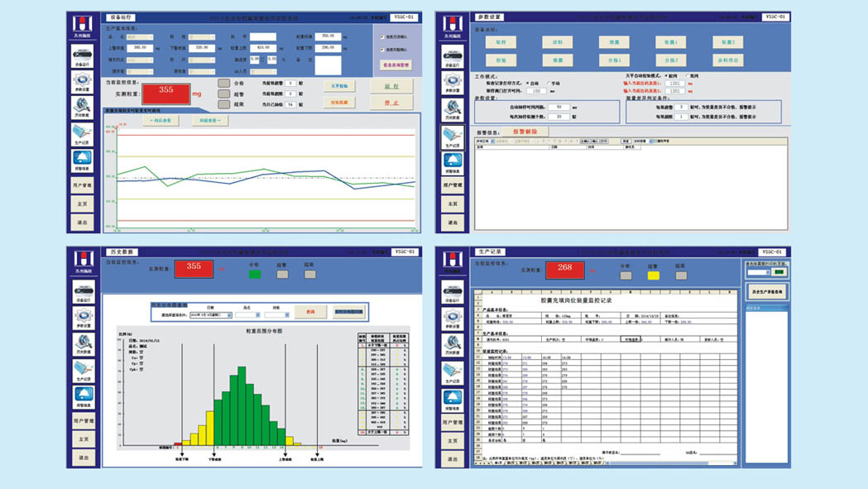Go to 主页 in the 设备运行 window sidebar
The height and width of the screenshot is (489, 868).
coord(83,204)
